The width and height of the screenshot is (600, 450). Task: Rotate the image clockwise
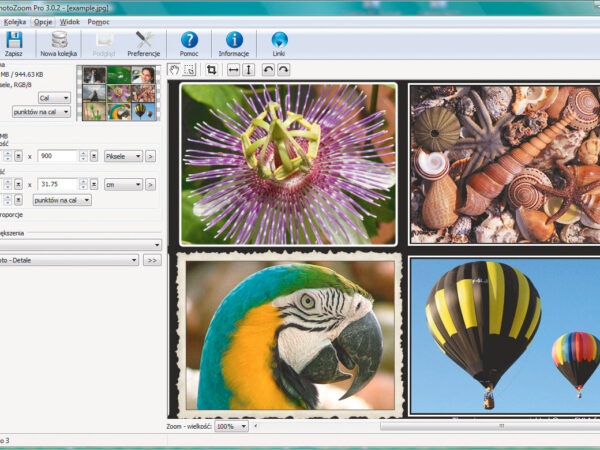pos(283,70)
